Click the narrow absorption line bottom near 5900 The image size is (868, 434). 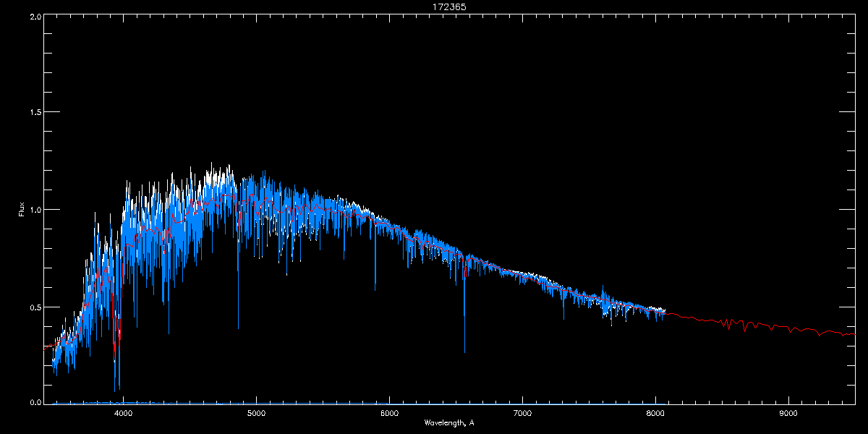click(375, 289)
